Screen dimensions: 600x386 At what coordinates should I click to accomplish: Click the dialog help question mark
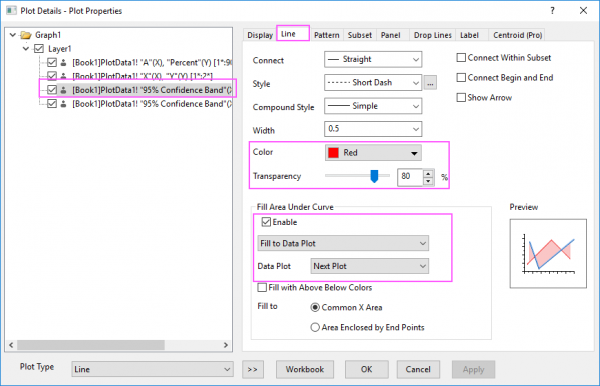pyautogui.click(x=552, y=11)
